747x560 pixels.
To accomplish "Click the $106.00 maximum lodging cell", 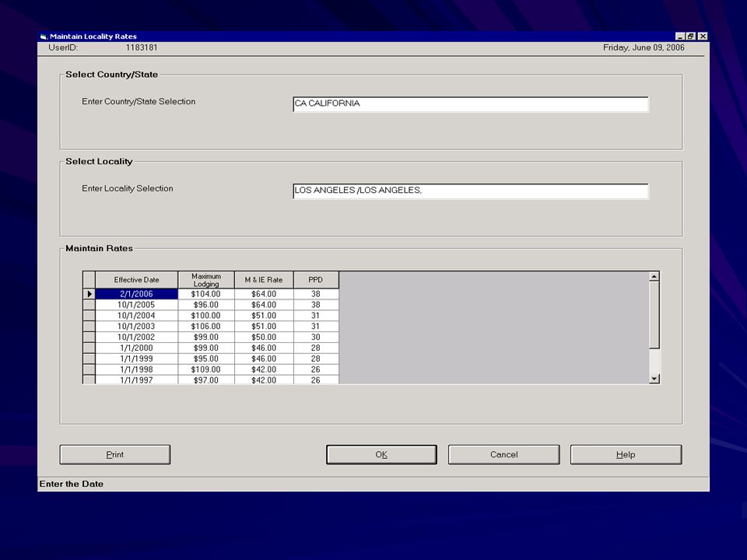I will pos(206,327).
